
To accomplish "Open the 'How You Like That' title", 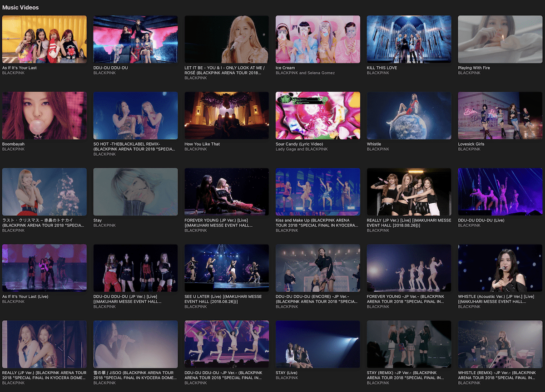I will (x=202, y=144).
